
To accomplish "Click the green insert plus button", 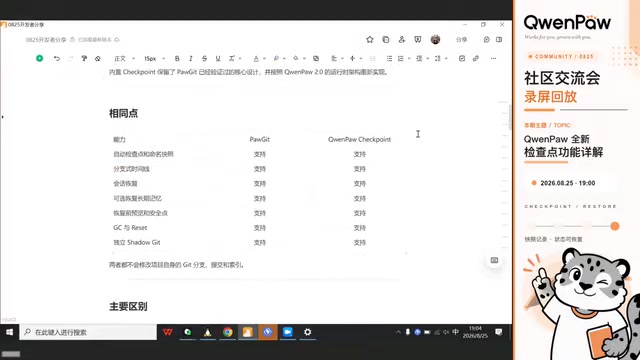I will 40,58.
